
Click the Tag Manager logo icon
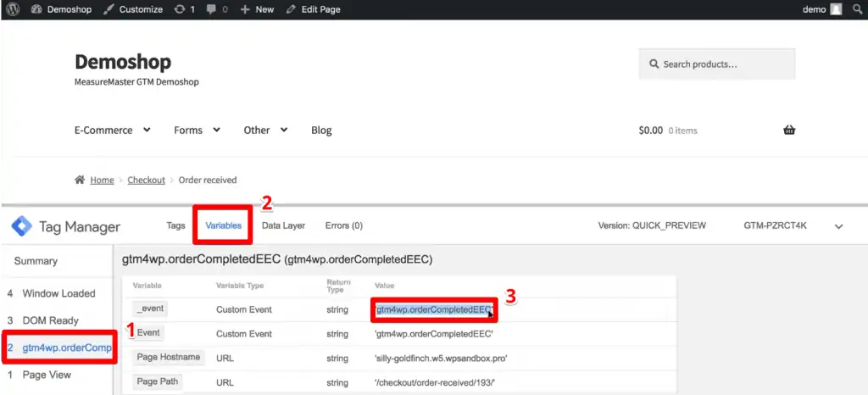click(20, 227)
